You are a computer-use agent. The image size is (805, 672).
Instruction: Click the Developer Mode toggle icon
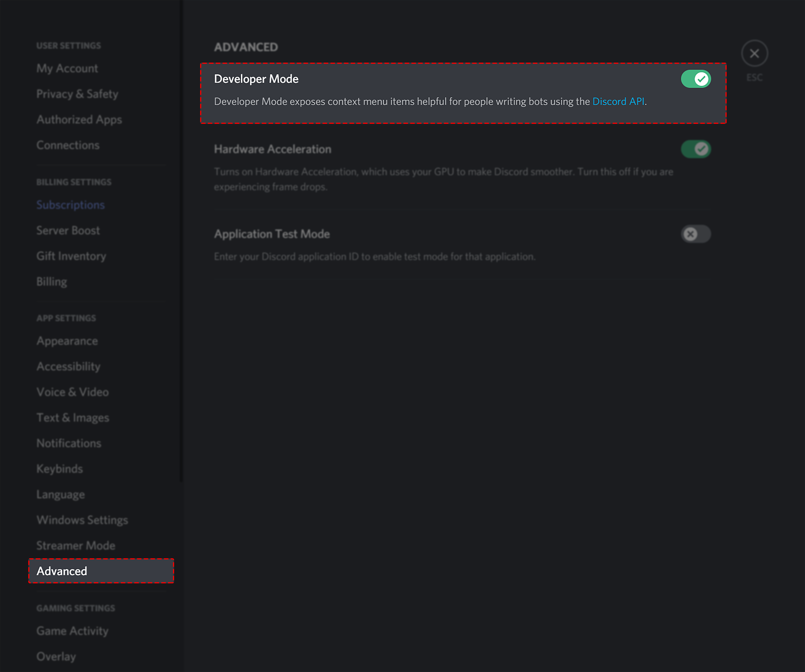[695, 79]
